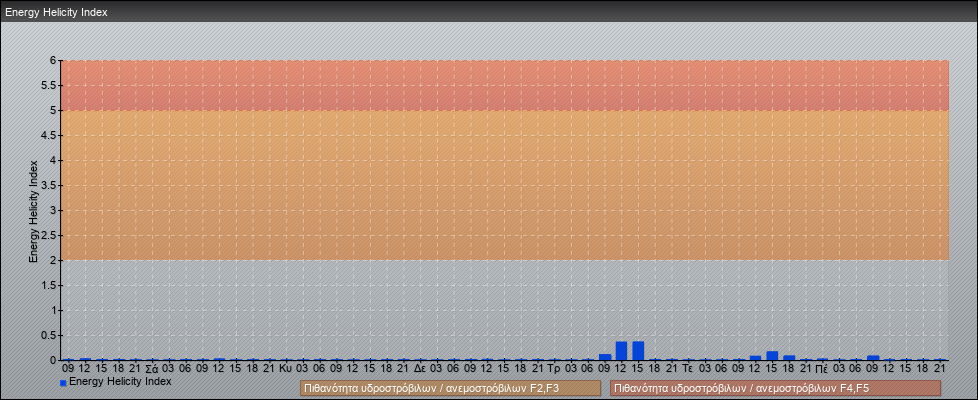This screenshot has width=978, height=400.
Task: Click the Κυ day label on x-axis
Action: (286, 369)
